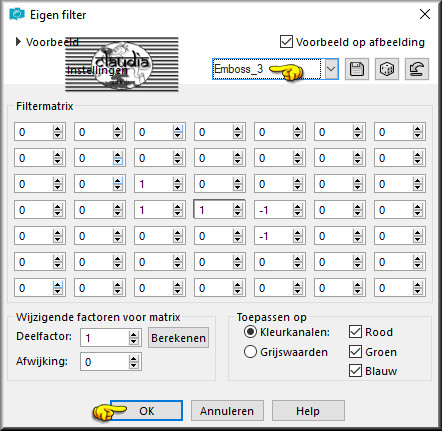Increase the first matrix cell in row 1, column 1
442x431 pixels.
[58, 129]
